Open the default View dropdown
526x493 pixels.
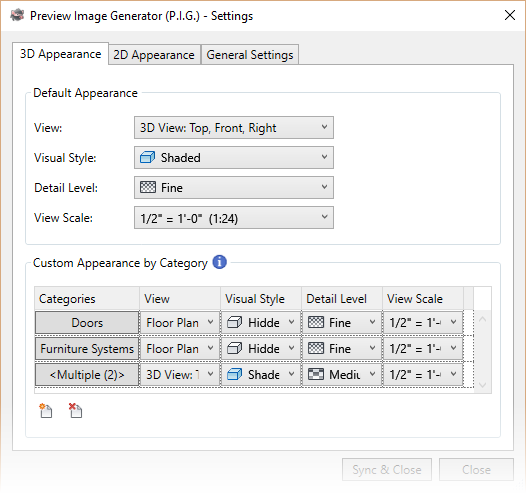click(x=234, y=127)
